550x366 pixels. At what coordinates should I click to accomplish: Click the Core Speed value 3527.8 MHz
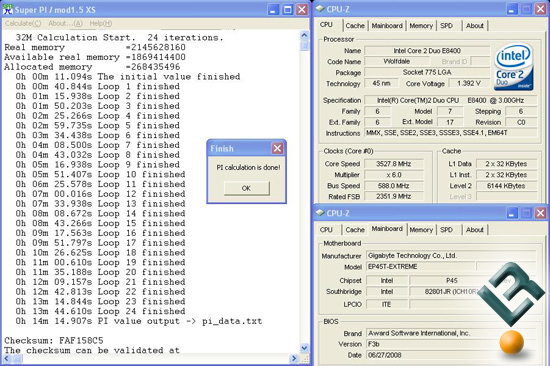coord(394,164)
